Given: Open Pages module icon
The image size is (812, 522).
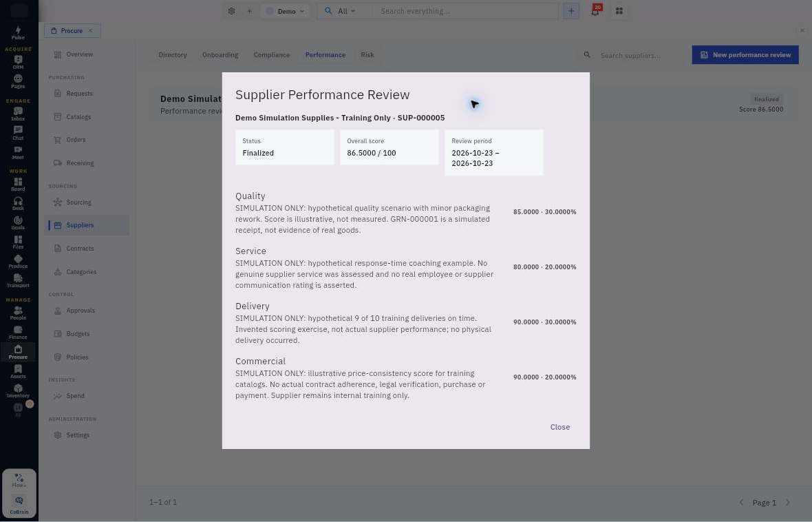Looking at the screenshot, I should click(18, 81).
